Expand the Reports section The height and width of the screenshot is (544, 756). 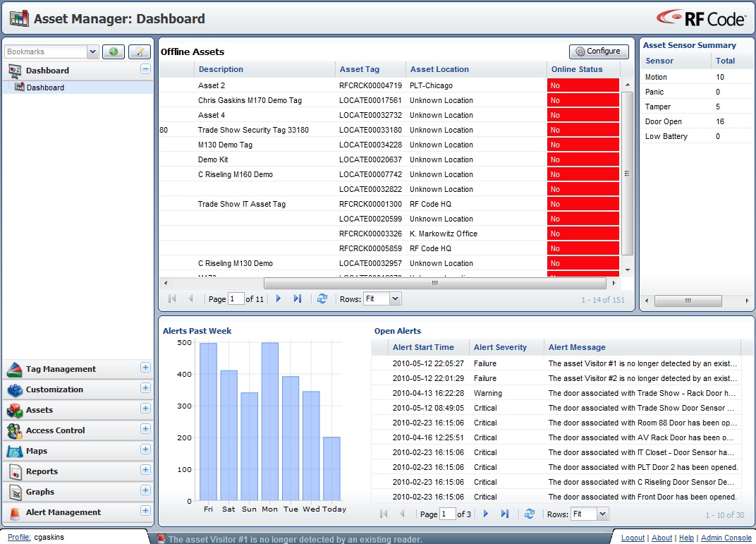pyautogui.click(x=145, y=470)
